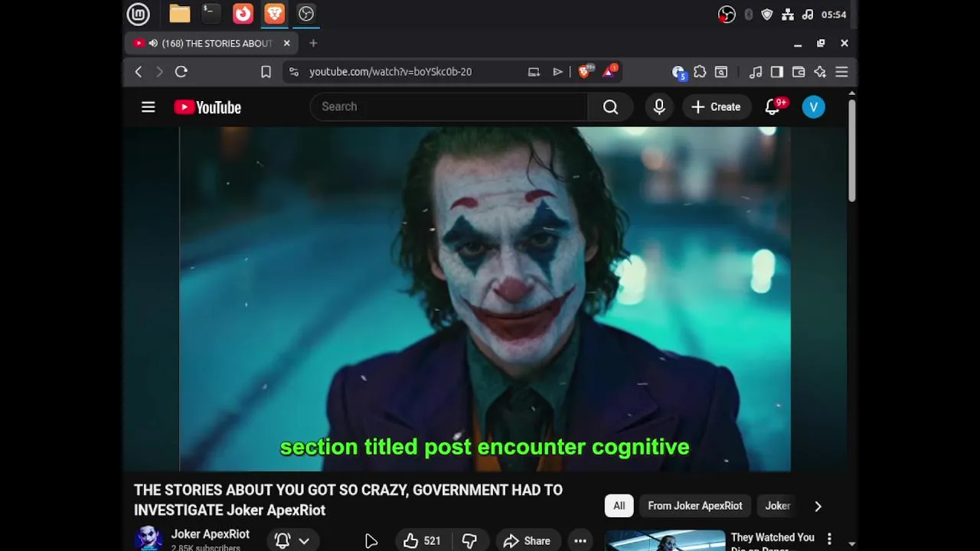
Task: Open YouTube notifications bell
Action: coord(773,107)
